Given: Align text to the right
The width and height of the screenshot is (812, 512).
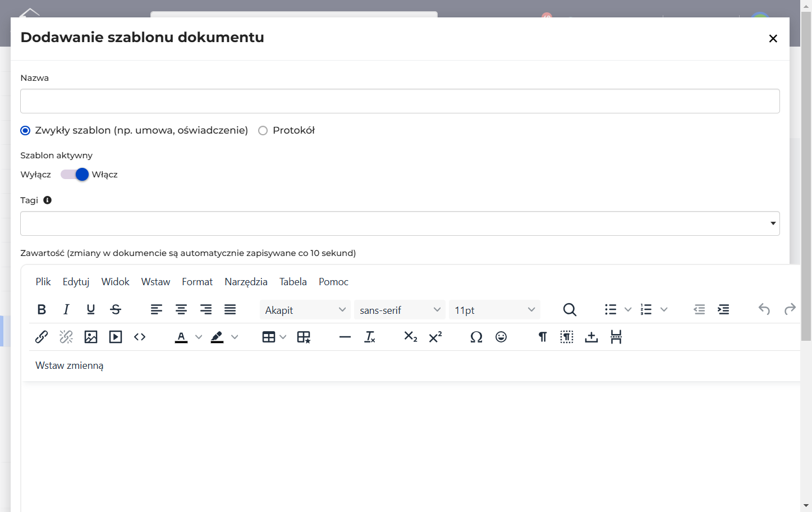Looking at the screenshot, I should click(x=206, y=309).
